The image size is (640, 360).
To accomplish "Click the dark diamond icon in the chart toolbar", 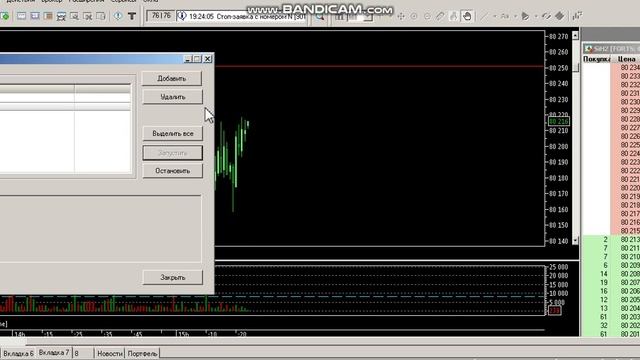I will (560, 16).
